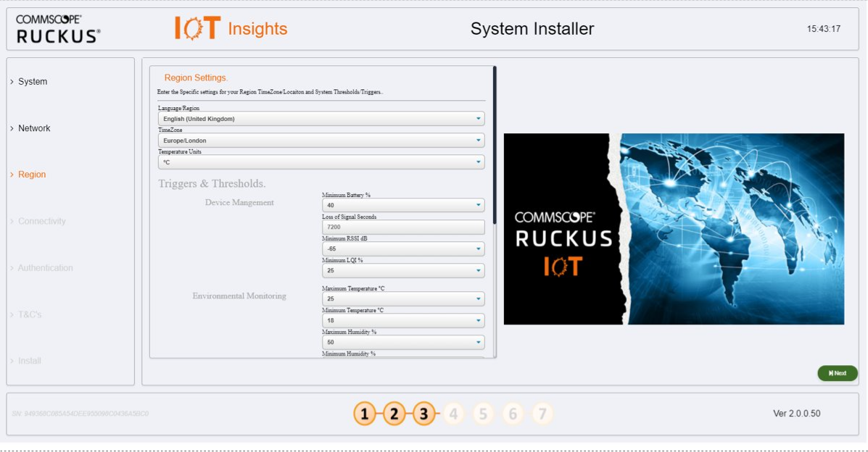Open the Language/Region dropdown
This screenshot has height=452, width=868.
coord(321,118)
